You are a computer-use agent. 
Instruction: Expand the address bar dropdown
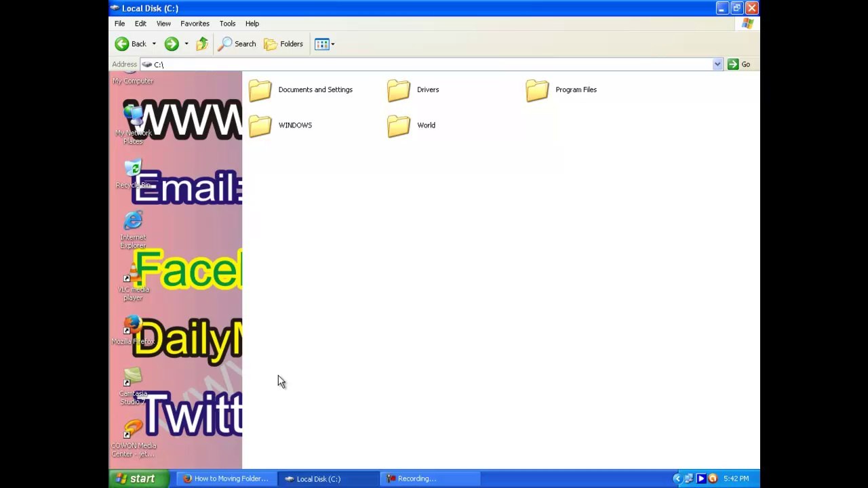click(717, 64)
